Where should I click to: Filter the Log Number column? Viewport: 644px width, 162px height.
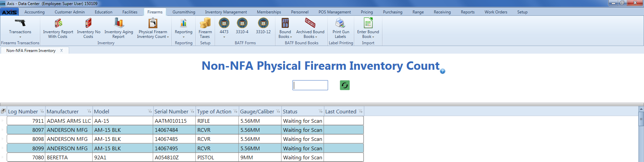[42, 111]
